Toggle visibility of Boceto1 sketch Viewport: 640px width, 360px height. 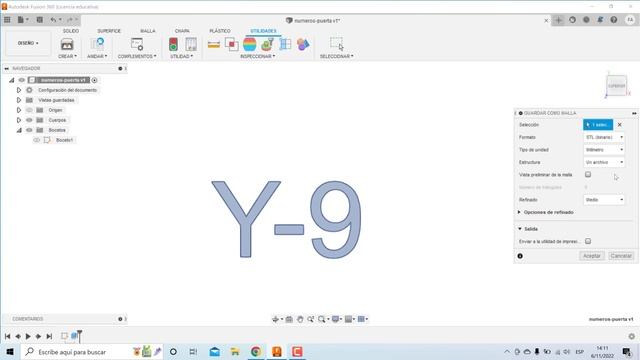tap(37, 140)
